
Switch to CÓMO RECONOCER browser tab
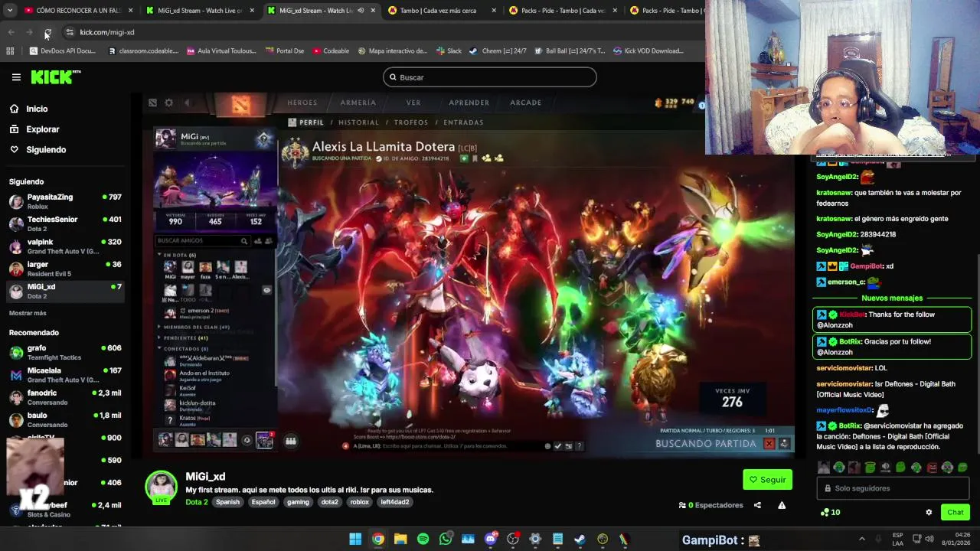coord(77,11)
